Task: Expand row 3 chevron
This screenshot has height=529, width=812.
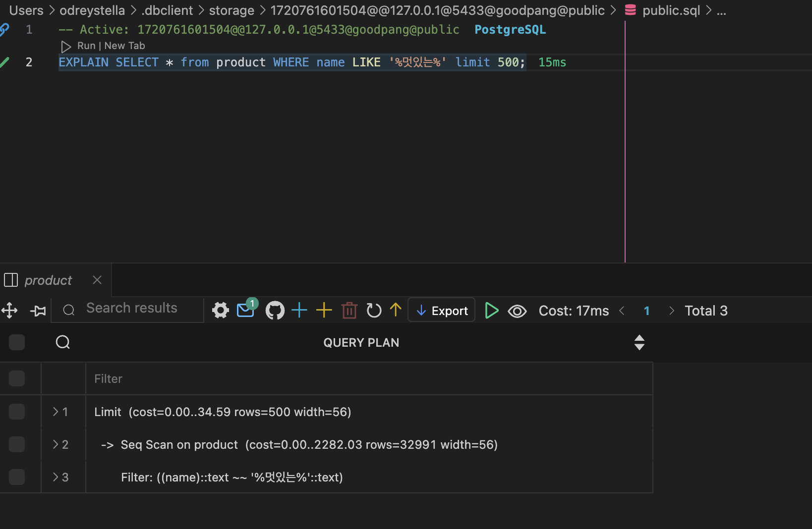Action: [56, 477]
